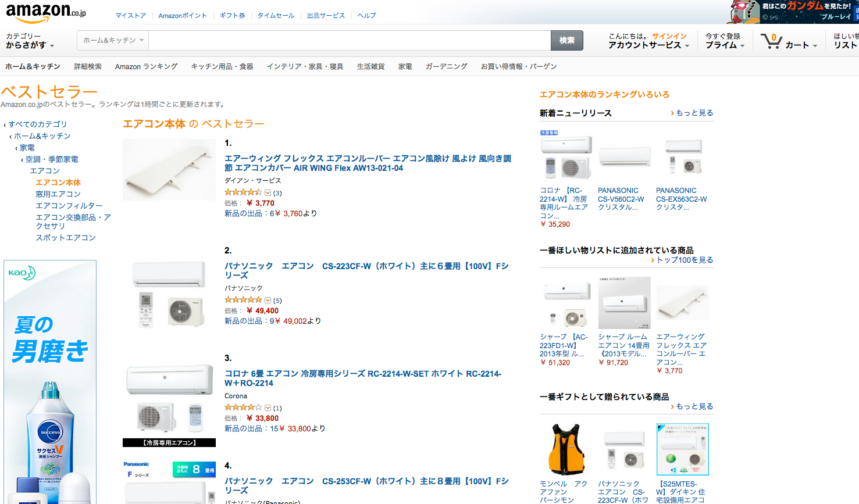Open the Panasonic CS-223CF-W product title
The height and width of the screenshot is (504, 859).
(366, 271)
